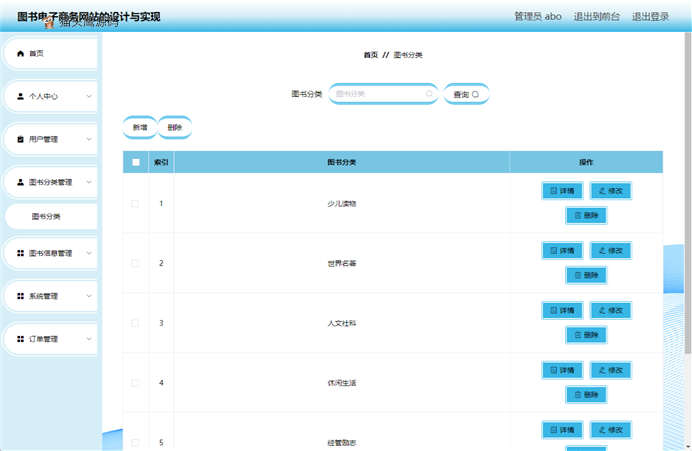Collapse the 图书分类管理 chevron
Image resolution: width=692 pixels, height=451 pixels.
[x=89, y=182]
